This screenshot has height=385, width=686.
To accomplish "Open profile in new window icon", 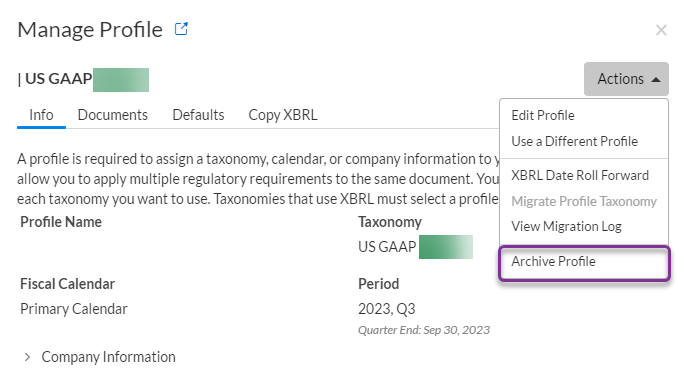I will click(181, 29).
